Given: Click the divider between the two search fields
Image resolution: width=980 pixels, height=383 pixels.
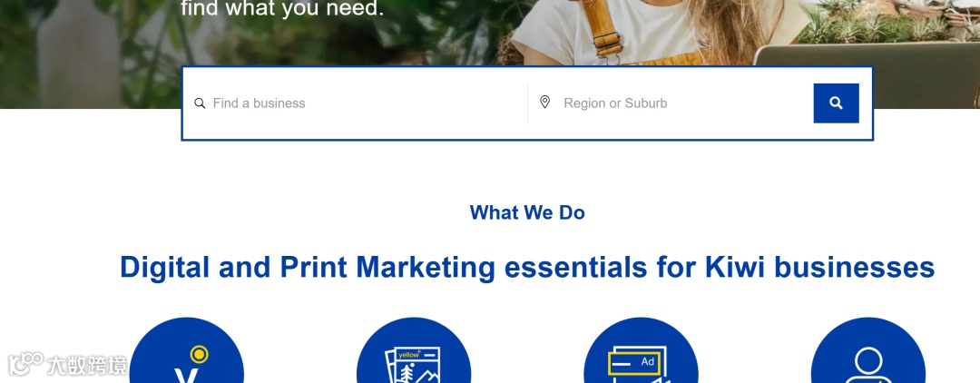Looking at the screenshot, I should (527, 103).
